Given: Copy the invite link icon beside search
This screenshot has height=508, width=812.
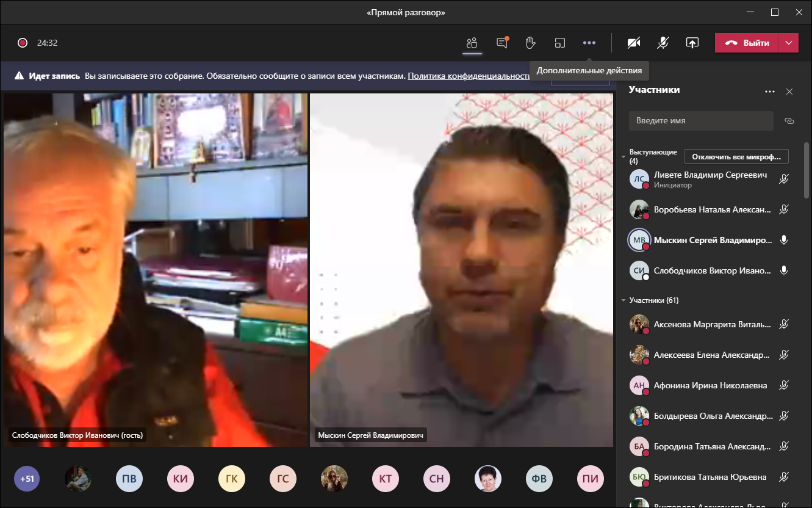Looking at the screenshot, I should (x=789, y=121).
